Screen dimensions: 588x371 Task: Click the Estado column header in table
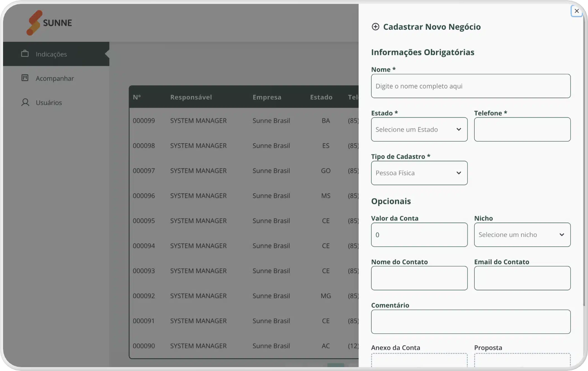pos(321,97)
